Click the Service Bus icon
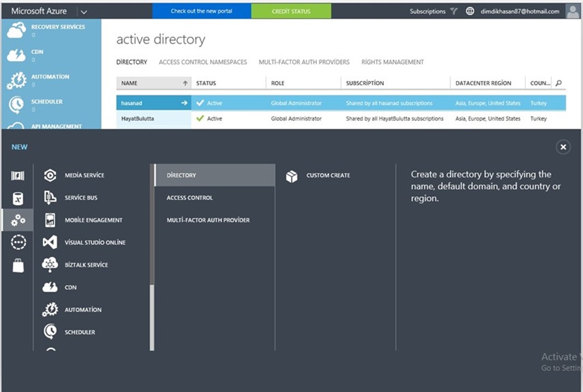Viewport: 583px width, 392px height. tap(50, 197)
